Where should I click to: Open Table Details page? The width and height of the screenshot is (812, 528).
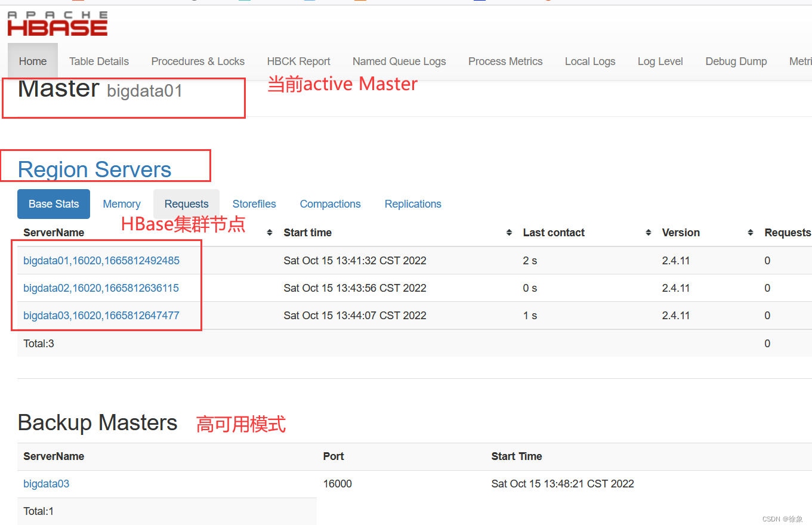99,61
